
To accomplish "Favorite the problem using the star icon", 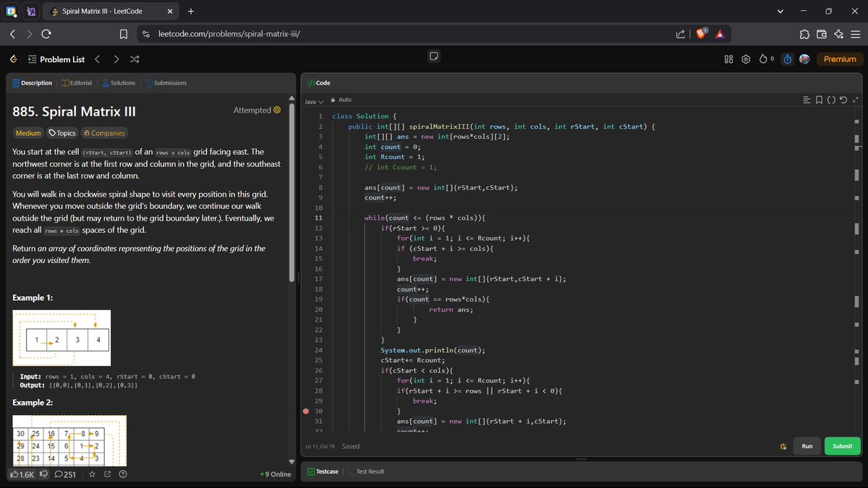I will pyautogui.click(x=92, y=474).
